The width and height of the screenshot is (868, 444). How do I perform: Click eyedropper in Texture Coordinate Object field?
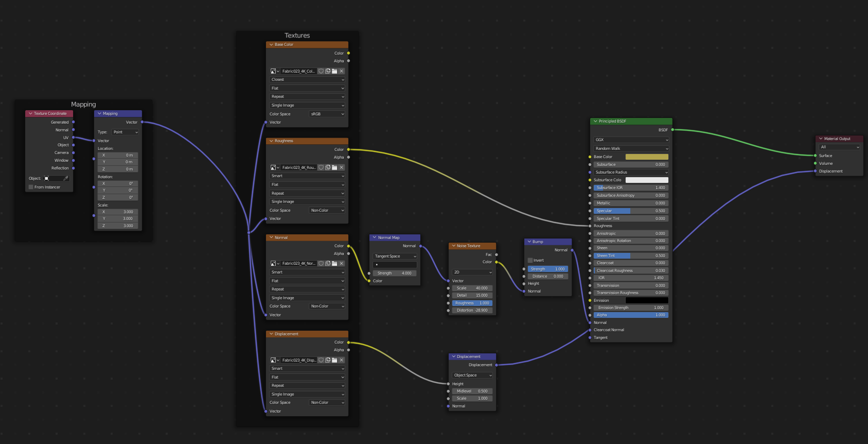(x=66, y=178)
